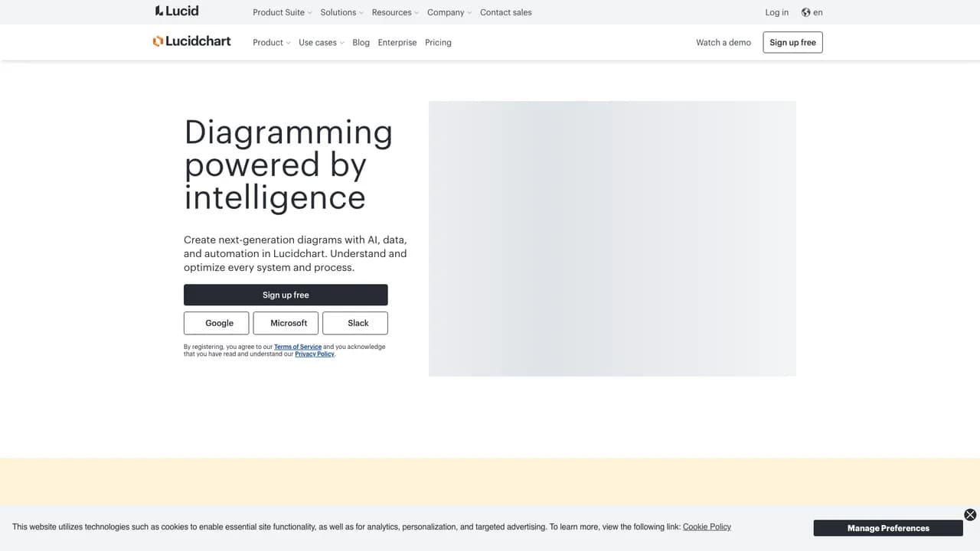Click the dark Sign up free hero button

286,295
